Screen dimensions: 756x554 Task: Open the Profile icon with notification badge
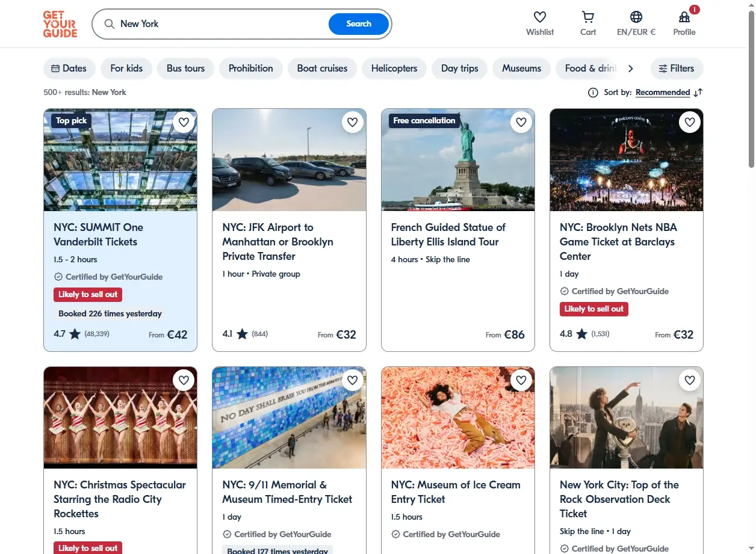(x=684, y=17)
